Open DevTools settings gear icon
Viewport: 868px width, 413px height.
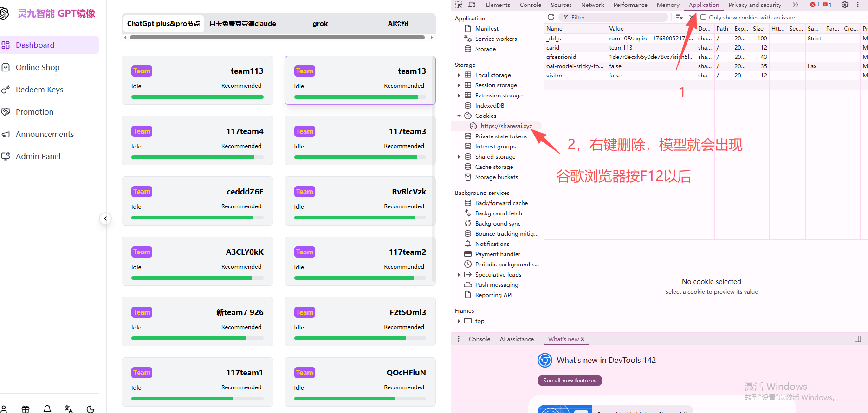pos(845,5)
